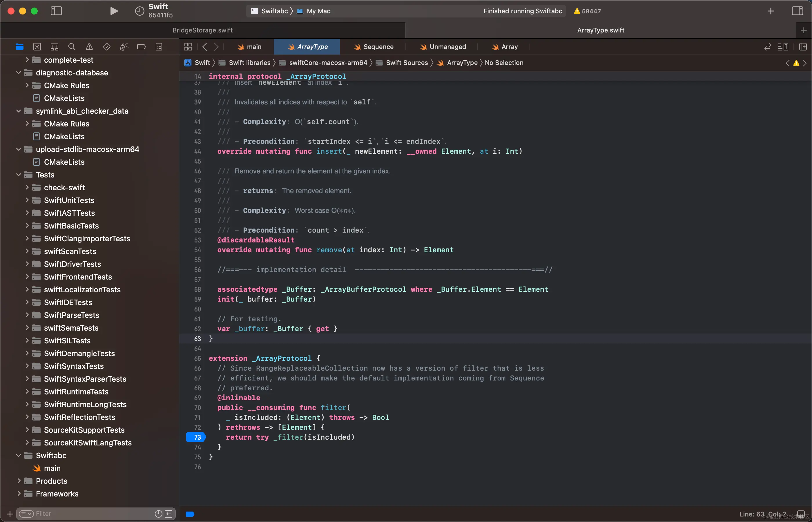Open the Source Control navigator

37,47
